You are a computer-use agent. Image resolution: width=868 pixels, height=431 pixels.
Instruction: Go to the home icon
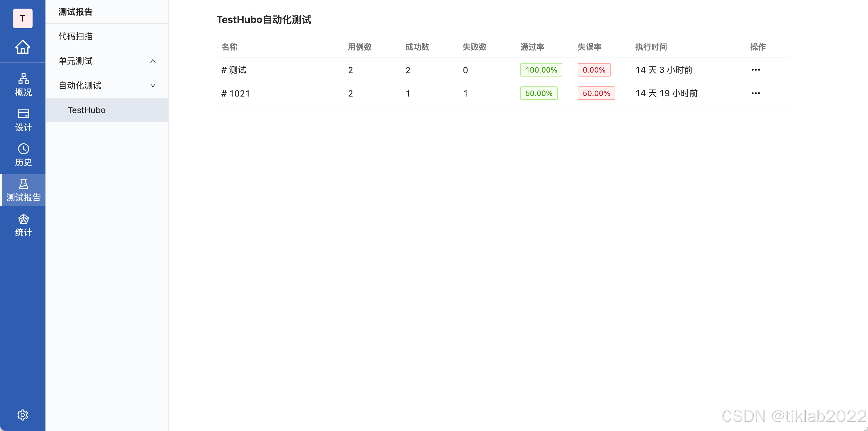click(23, 47)
